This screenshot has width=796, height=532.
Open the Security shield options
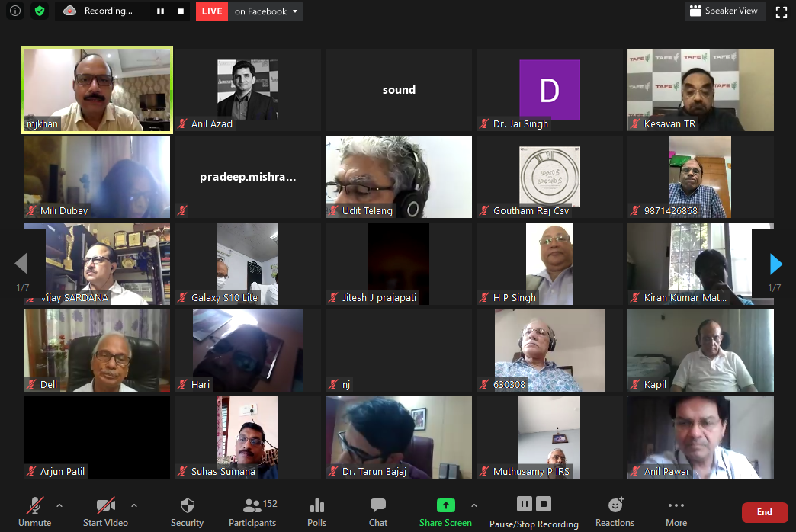coord(187,511)
